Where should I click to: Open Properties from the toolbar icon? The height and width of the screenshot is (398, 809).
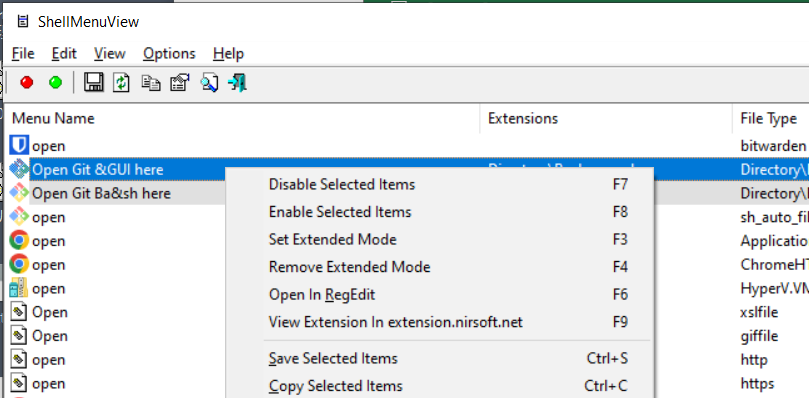click(x=180, y=83)
